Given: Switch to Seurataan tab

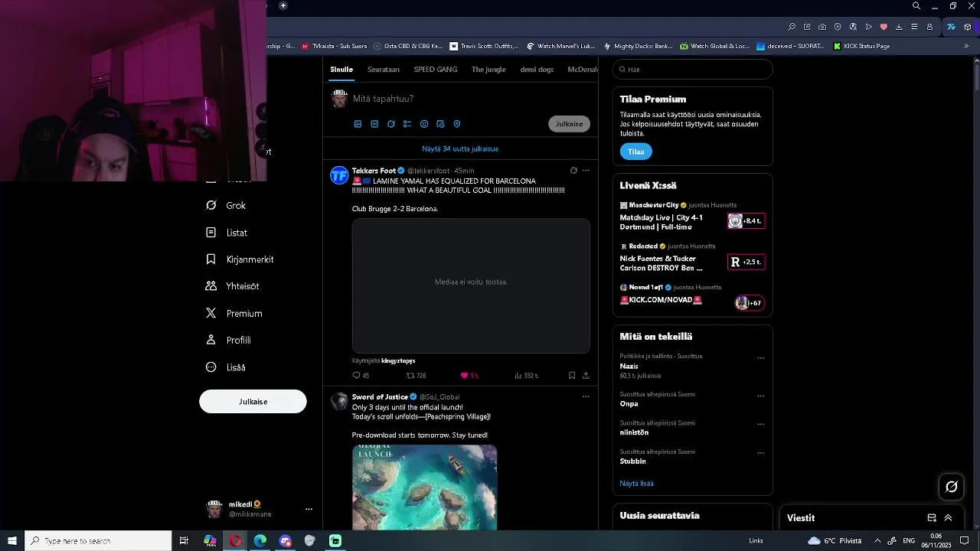Looking at the screenshot, I should 384,70.
